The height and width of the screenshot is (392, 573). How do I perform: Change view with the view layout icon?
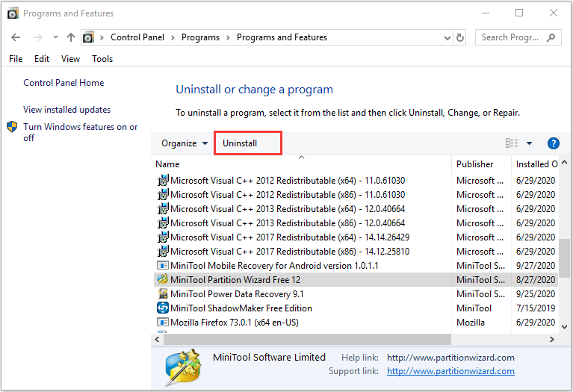512,143
